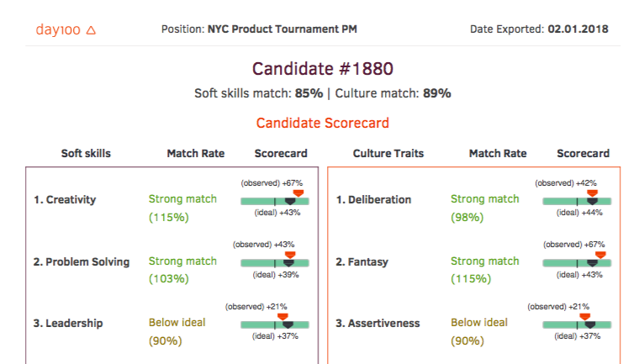Click Problem Solving's orange observed marker
The width and height of the screenshot is (644, 364).
click(290, 254)
